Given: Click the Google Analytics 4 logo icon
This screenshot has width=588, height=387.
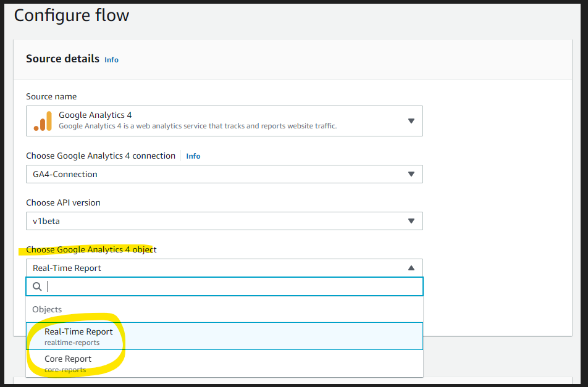Looking at the screenshot, I should click(x=43, y=121).
